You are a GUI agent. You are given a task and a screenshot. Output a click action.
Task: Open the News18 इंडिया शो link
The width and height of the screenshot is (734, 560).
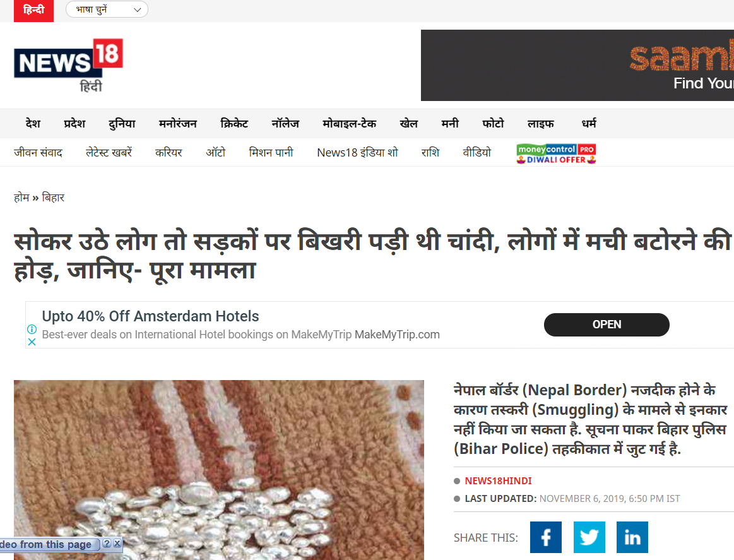357,153
